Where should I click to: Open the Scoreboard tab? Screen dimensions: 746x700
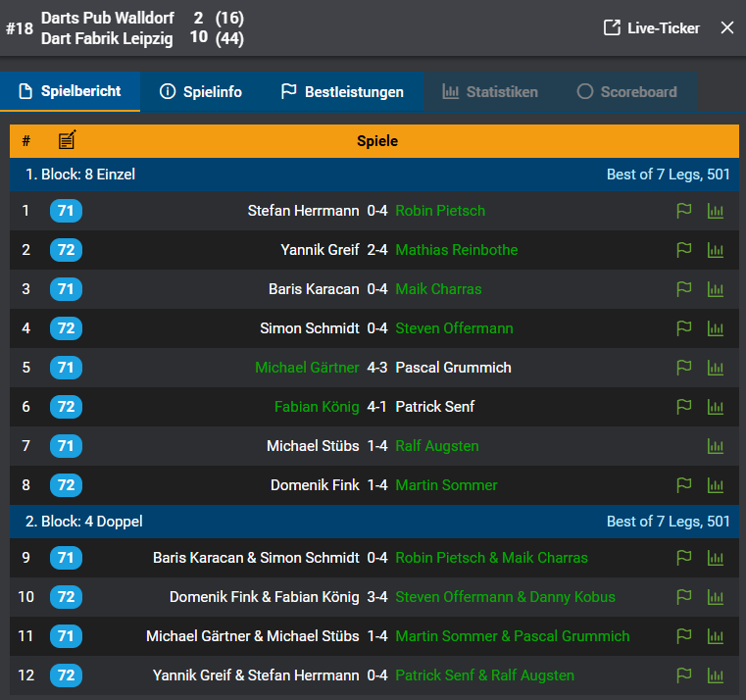tap(626, 92)
